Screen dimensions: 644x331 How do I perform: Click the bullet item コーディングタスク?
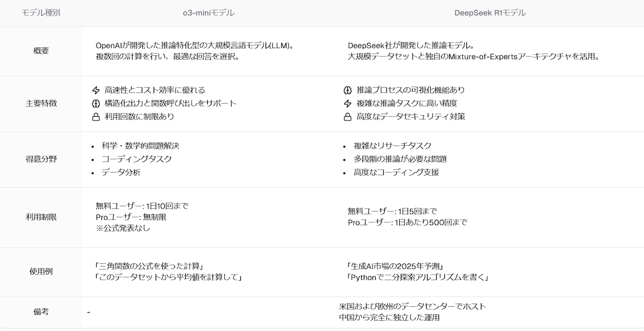point(136,159)
